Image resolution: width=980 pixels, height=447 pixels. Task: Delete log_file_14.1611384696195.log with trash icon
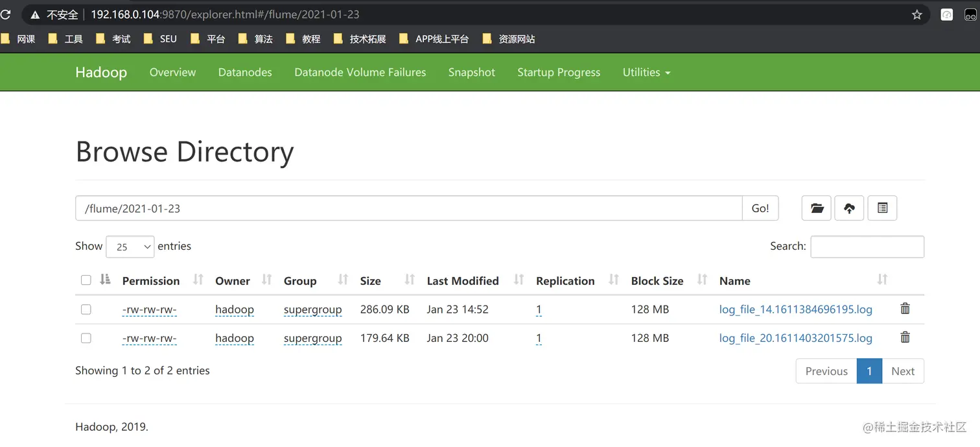[x=905, y=309]
